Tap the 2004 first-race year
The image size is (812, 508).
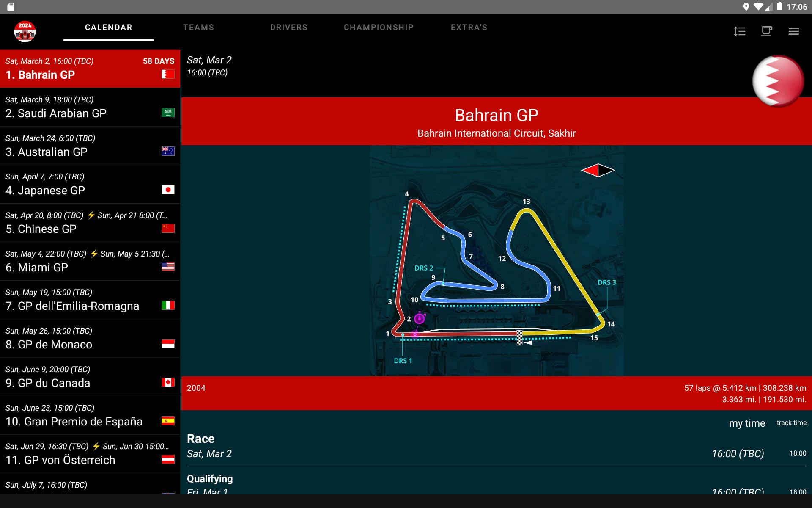tap(196, 388)
